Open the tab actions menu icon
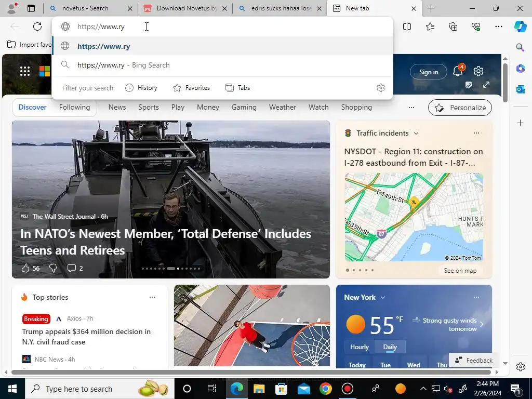532x399 pixels. coord(31,8)
